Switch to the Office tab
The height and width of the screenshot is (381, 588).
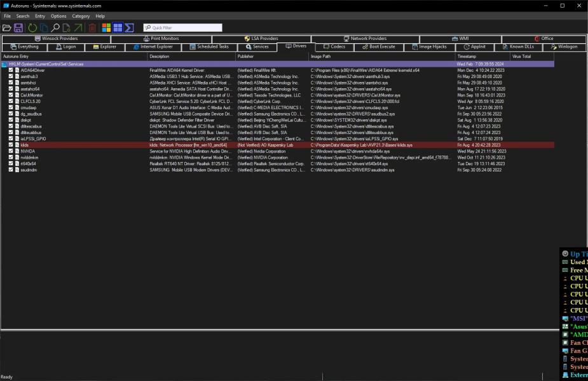click(x=544, y=39)
